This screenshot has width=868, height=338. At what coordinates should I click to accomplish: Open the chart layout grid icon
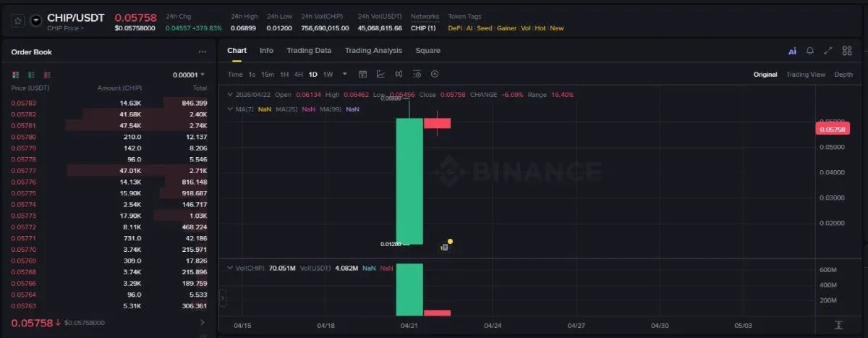(847, 51)
